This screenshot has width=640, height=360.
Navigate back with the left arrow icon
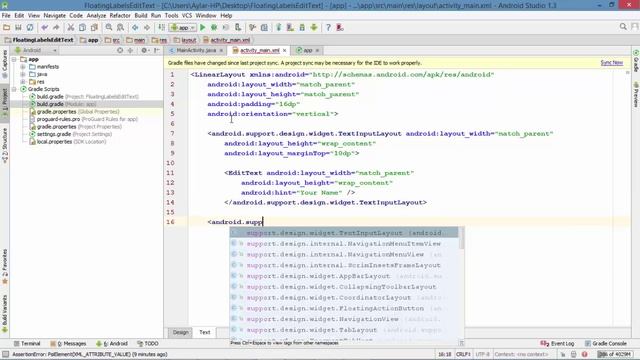pyautogui.click(x=135, y=27)
